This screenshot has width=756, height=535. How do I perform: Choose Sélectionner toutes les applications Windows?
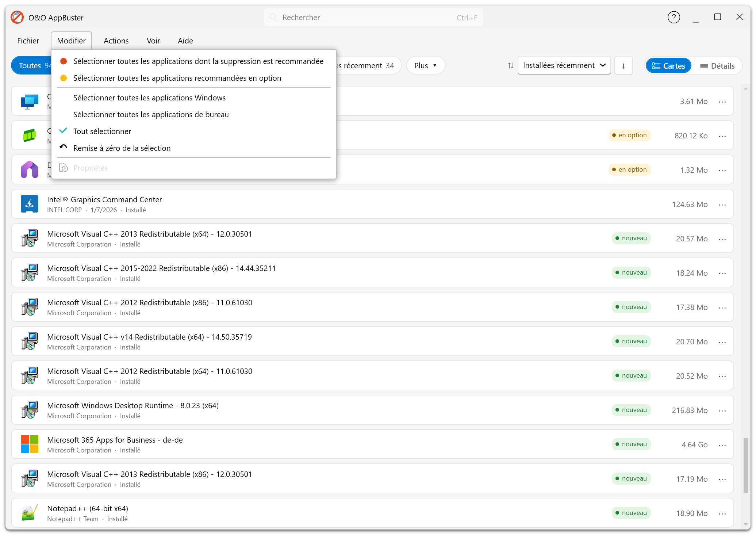[x=194, y=98]
